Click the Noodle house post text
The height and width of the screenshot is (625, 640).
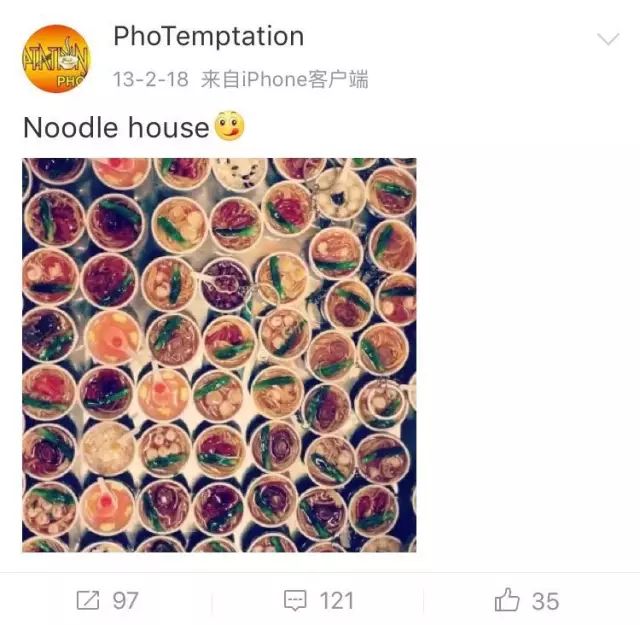coord(116,128)
